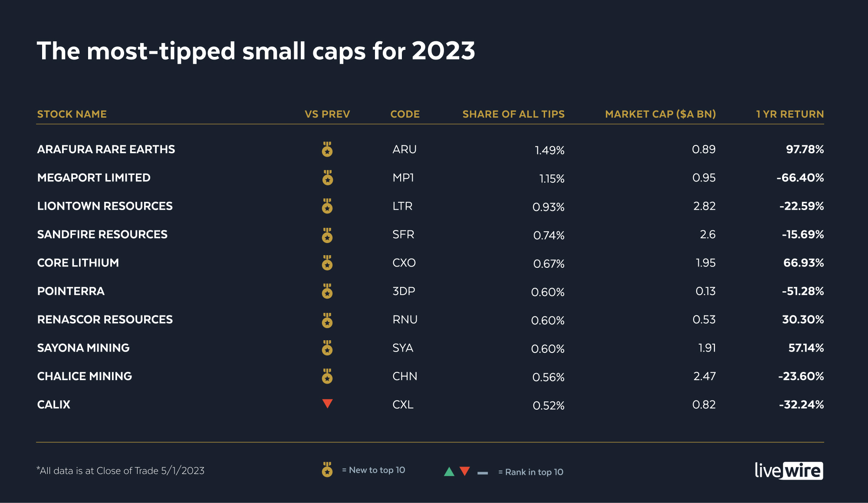The height and width of the screenshot is (503, 868).
Task: Click the red down arrow beside Calix
Action: point(328,404)
